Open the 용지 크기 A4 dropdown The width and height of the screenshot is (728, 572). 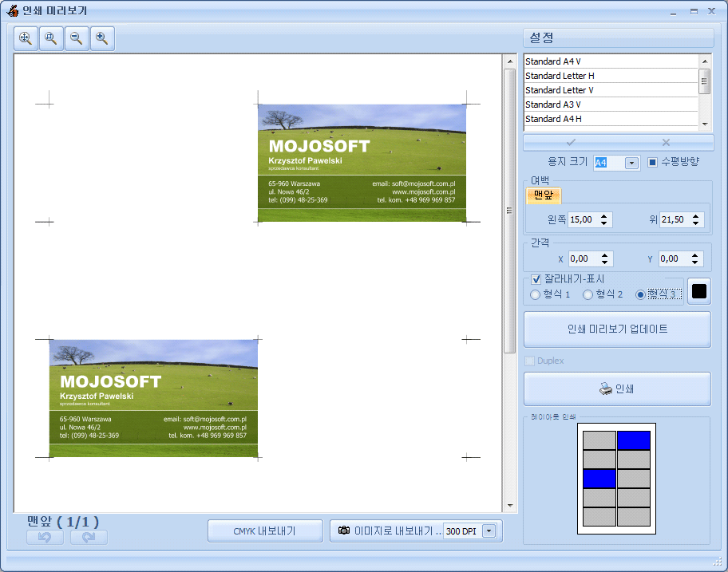(x=631, y=163)
